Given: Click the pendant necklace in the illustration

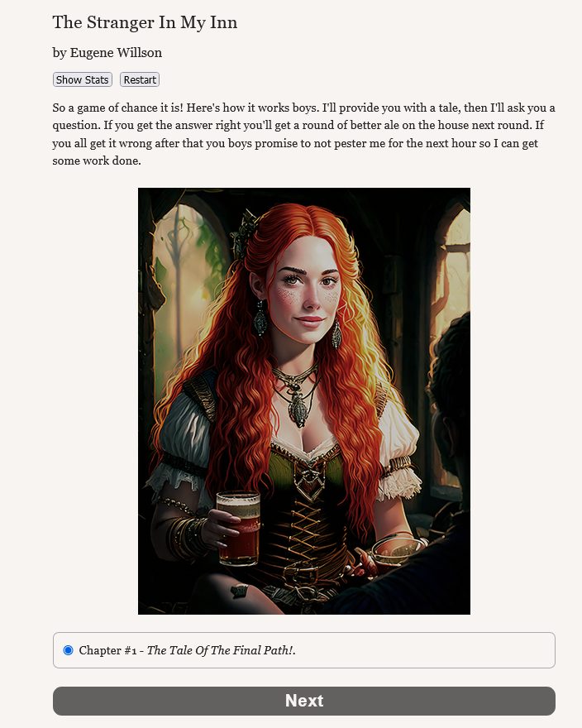Looking at the screenshot, I should [x=297, y=407].
